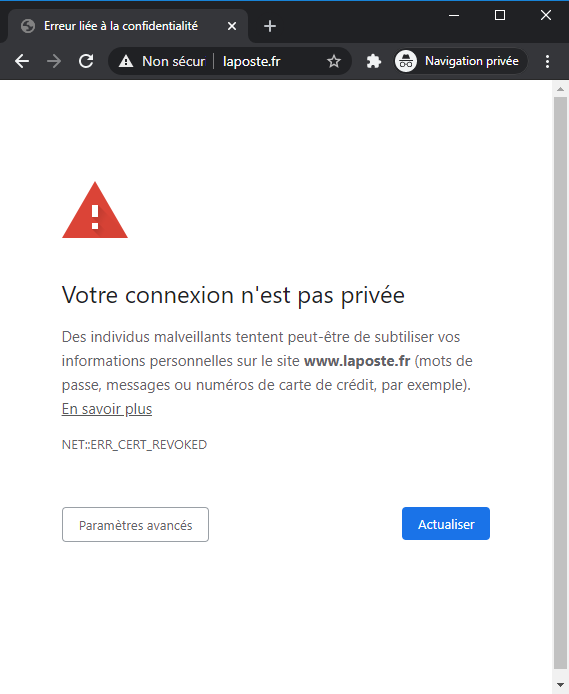Viewport: 569px width, 694px height.
Task: Open a new tab with plus button
Action: point(270,26)
